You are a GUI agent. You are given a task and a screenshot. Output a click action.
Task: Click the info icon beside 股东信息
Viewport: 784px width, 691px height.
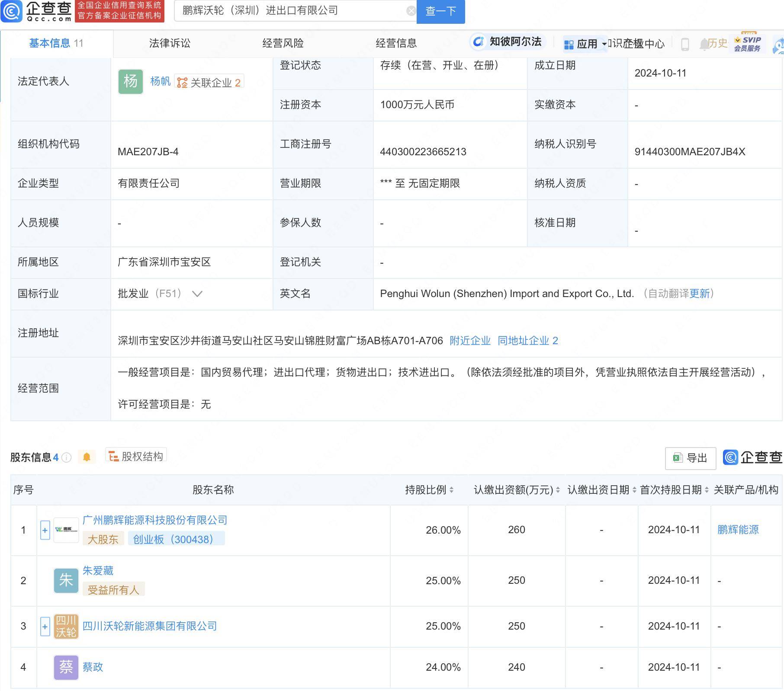point(67,457)
